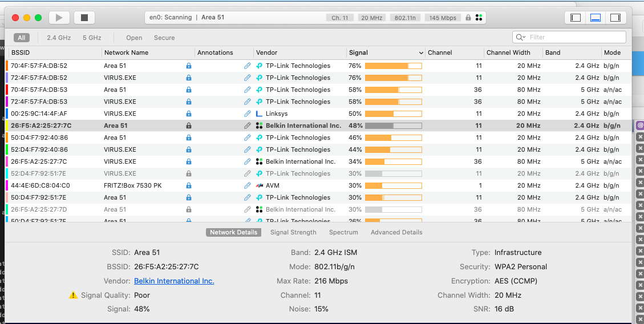Filter by 5 GHz networks
Screen dimensions: 644x324
[x=92, y=38]
